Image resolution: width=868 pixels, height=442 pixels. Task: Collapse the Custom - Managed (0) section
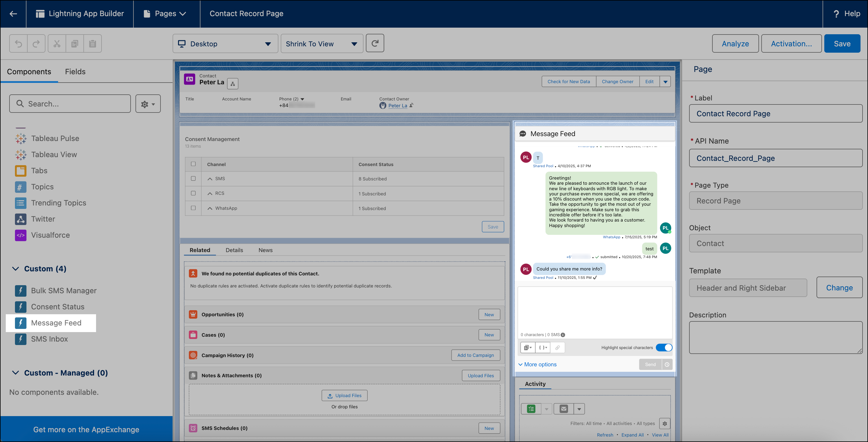(x=16, y=373)
